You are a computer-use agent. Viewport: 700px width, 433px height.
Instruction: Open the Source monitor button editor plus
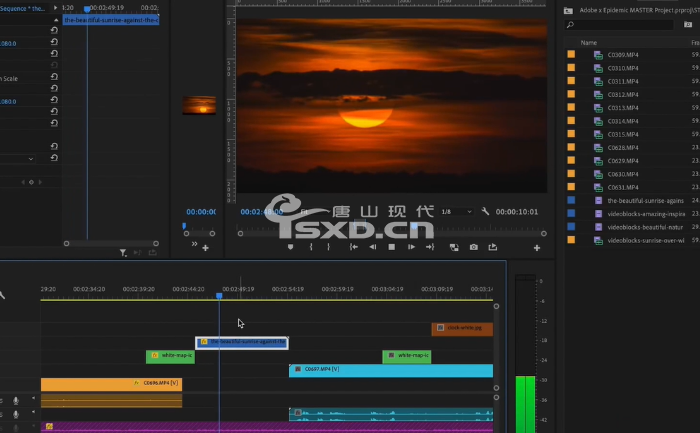[x=205, y=248]
